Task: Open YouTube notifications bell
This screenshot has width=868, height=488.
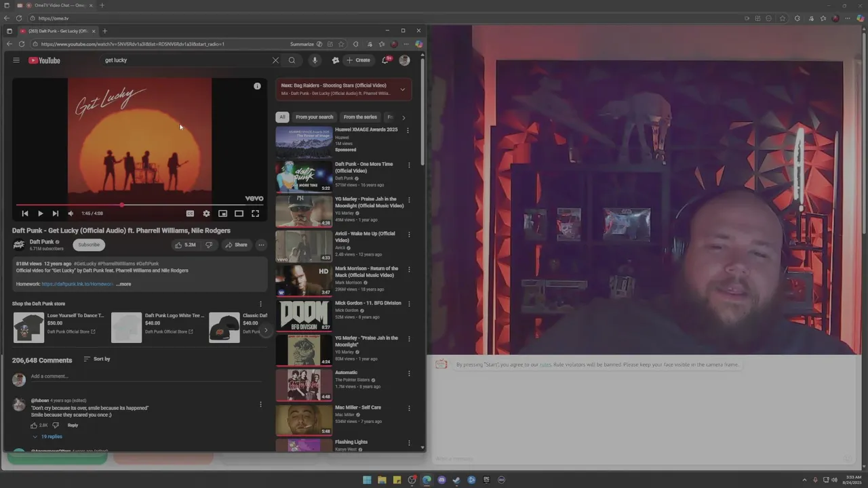Action: (x=385, y=60)
